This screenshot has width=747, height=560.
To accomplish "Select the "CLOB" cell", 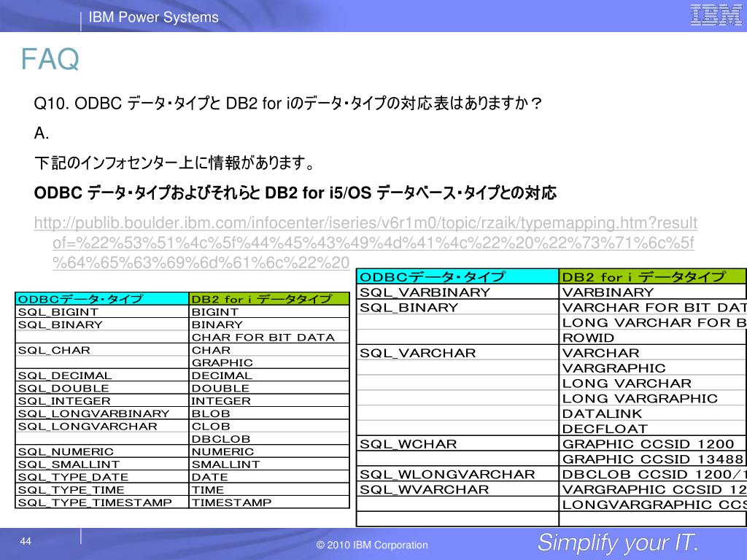I will pyautogui.click(x=269, y=426).
